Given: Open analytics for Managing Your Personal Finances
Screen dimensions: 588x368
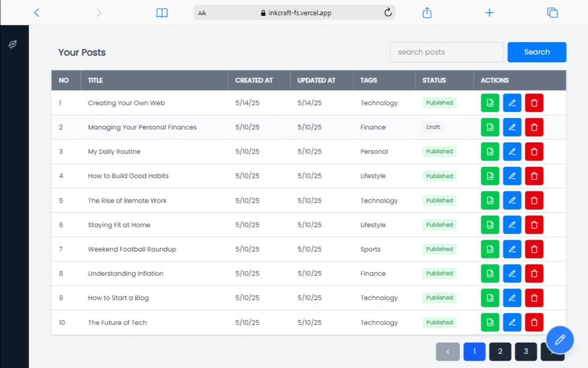Looking at the screenshot, I should tap(490, 127).
